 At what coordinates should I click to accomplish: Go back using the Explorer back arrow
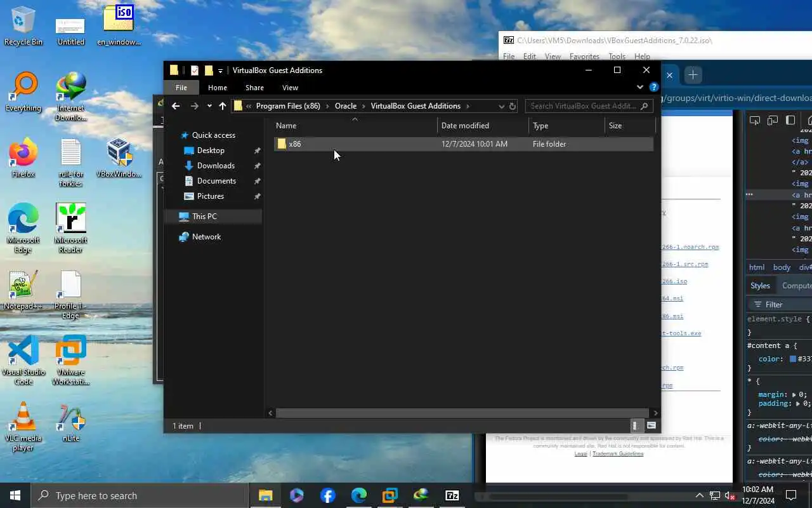176,106
